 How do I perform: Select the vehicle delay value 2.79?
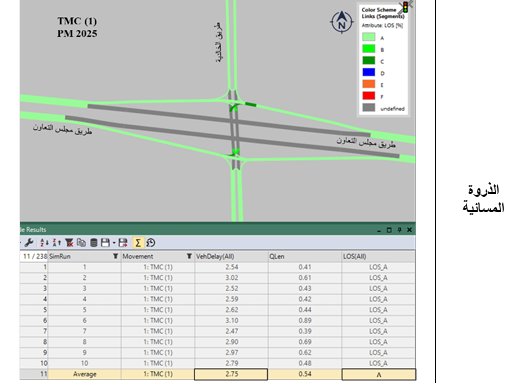232,363
